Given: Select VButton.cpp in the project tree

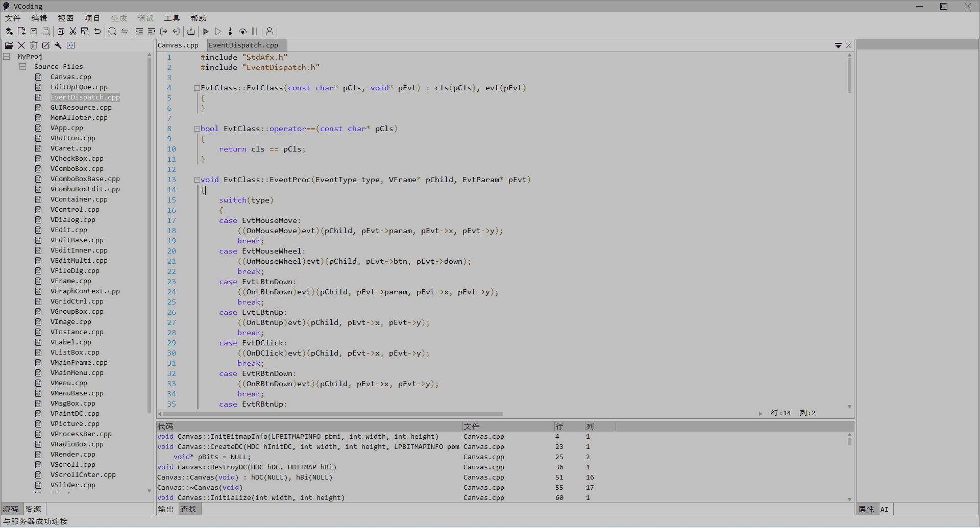Looking at the screenshot, I should pyautogui.click(x=73, y=138).
